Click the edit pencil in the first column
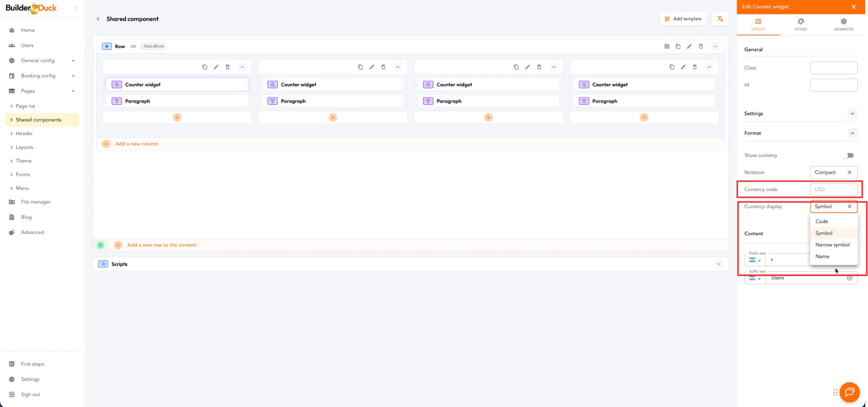This screenshot has width=868, height=407. pos(216,67)
